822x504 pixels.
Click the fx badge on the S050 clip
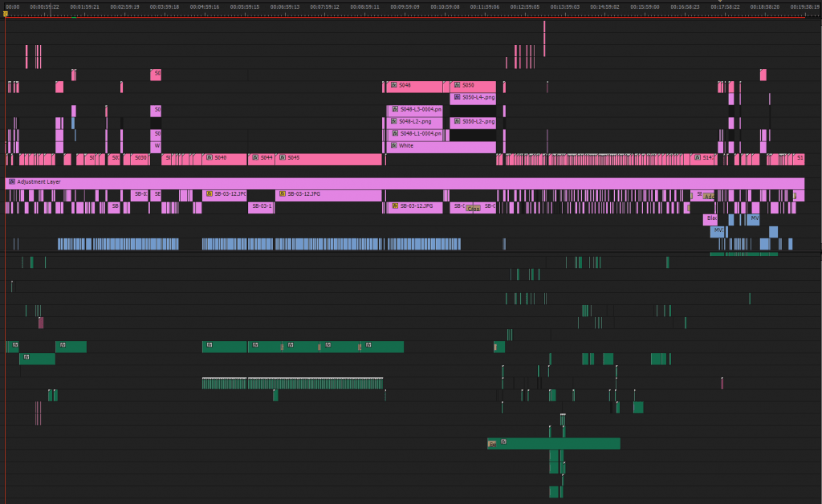click(x=457, y=85)
